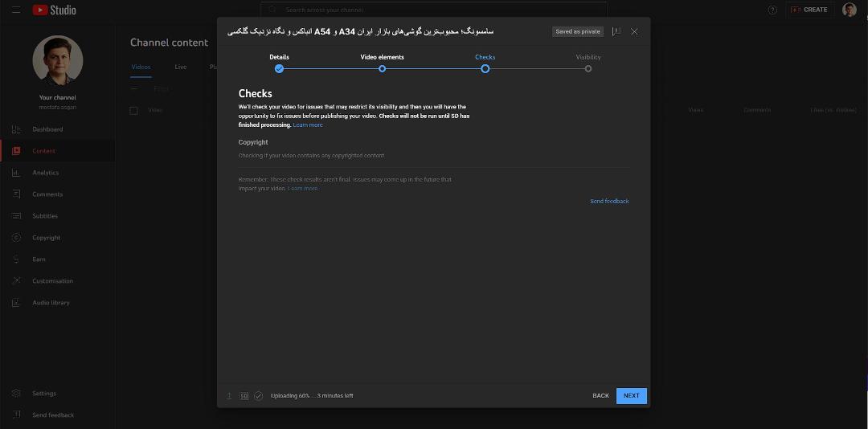Open Learn more link after finished processing
This screenshot has width=868, height=429.
(x=308, y=125)
